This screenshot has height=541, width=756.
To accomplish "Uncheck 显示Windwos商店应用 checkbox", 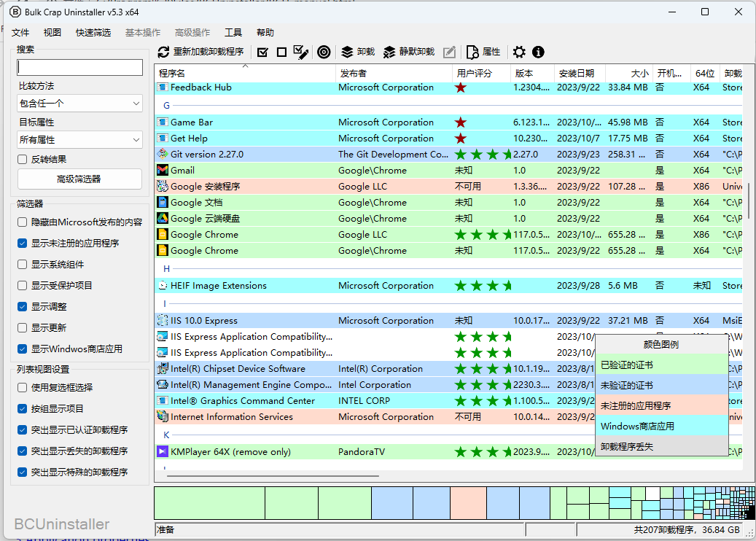I will tap(22, 349).
